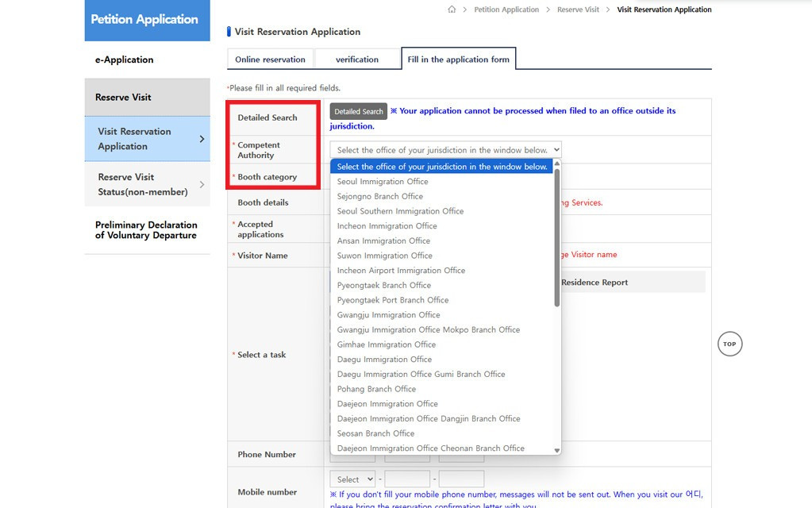This screenshot has width=812, height=508.
Task: Switch to the Online reservation tab
Action: coord(270,60)
